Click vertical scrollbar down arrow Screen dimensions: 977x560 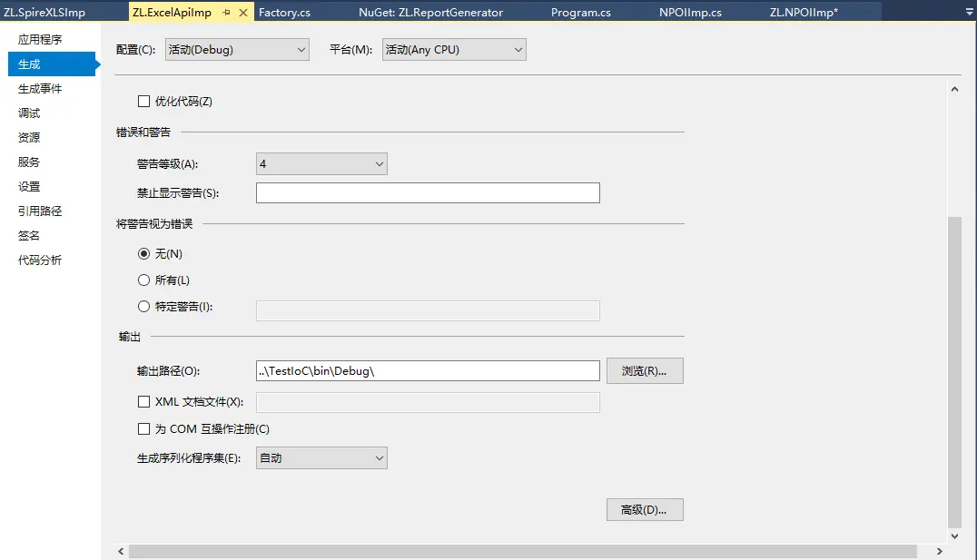click(x=953, y=536)
